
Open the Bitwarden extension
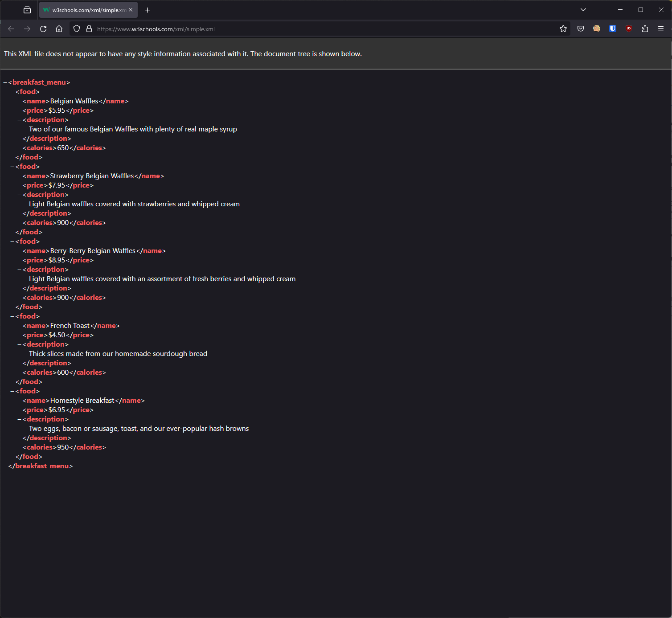click(x=613, y=29)
